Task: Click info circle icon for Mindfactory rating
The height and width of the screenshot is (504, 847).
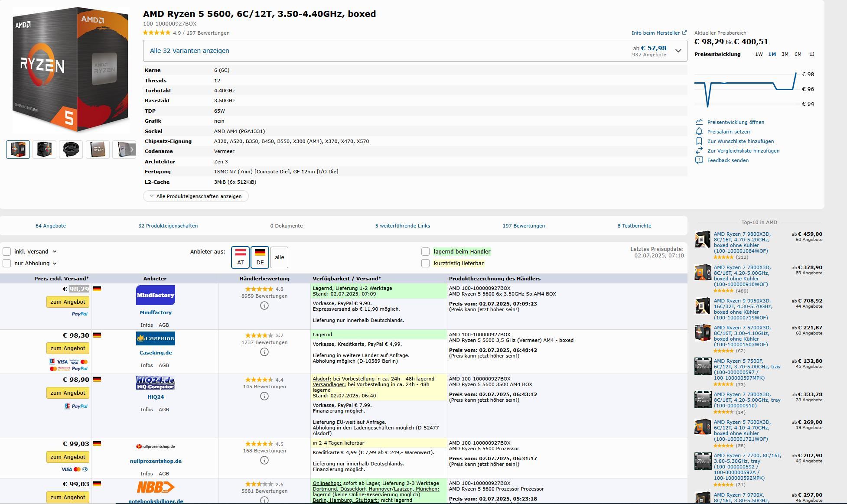Action: click(x=264, y=306)
